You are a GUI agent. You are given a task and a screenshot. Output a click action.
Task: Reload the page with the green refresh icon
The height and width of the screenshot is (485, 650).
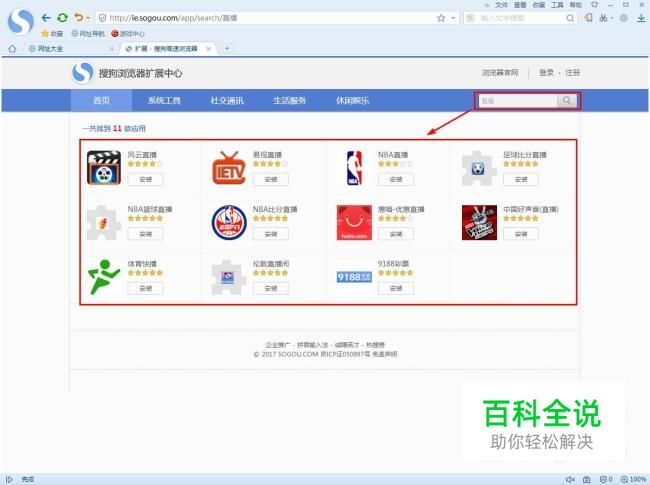click(x=63, y=18)
